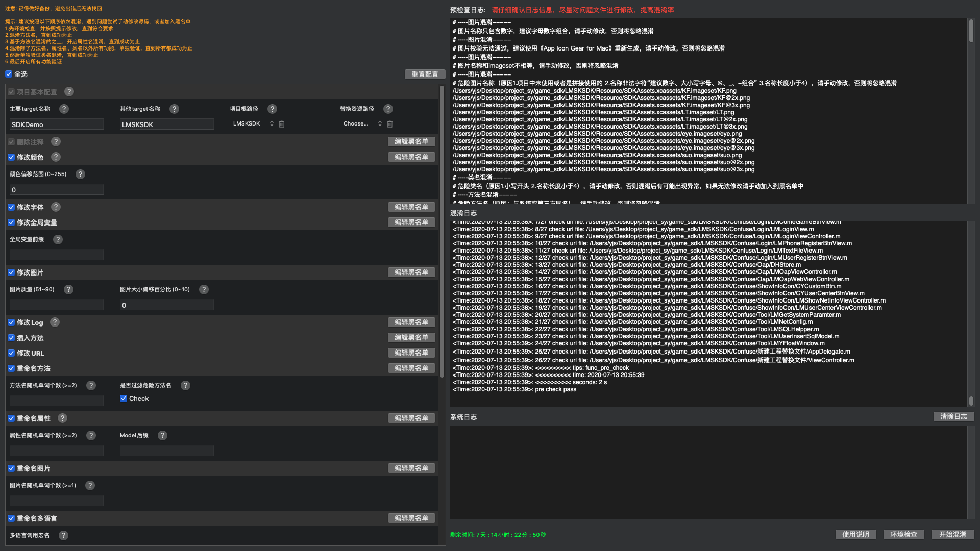Toggle 重命名图片 checkbox

pos(11,468)
